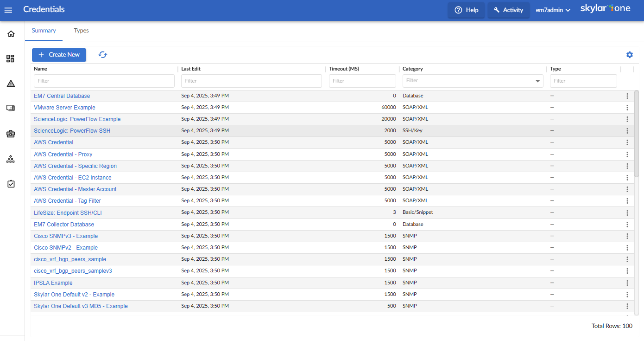The height and width of the screenshot is (341, 644).
Task: Open actions menu for AWS Credential - Proxy
Action: [x=627, y=154]
